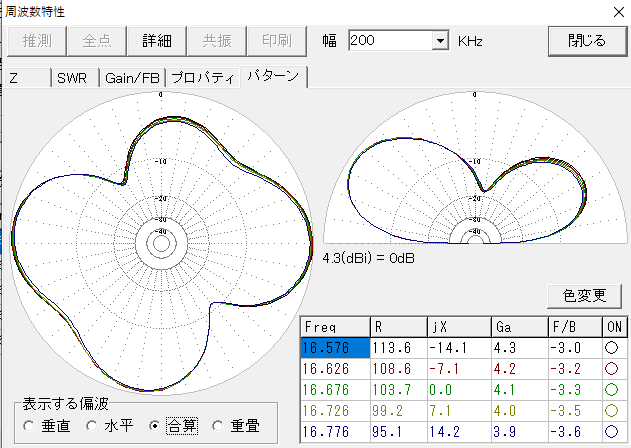The image size is (631, 448).
Task: Click jX value -14.1
Action: 459,348
